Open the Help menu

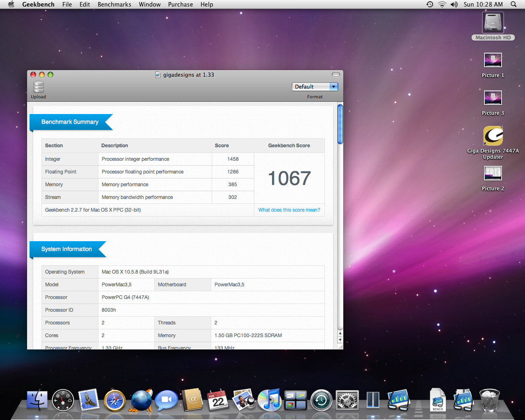(x=207, y=5)
